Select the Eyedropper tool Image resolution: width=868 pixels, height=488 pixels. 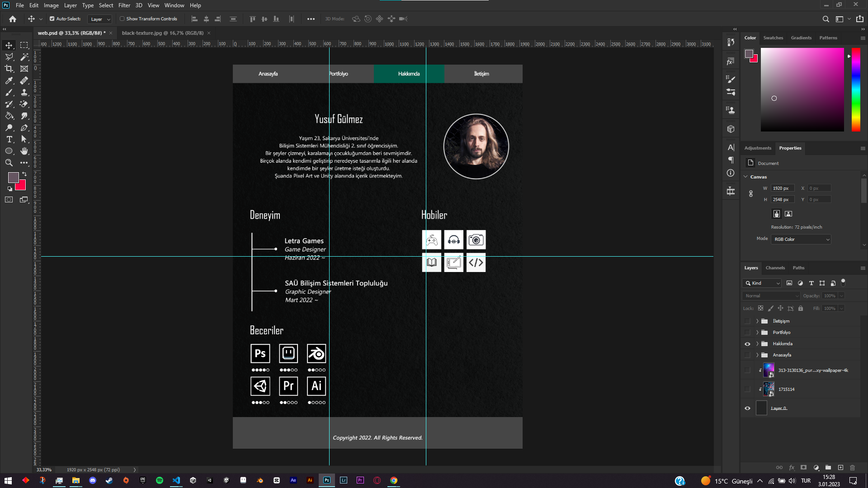pyautogui.click(x=9, y=80)
